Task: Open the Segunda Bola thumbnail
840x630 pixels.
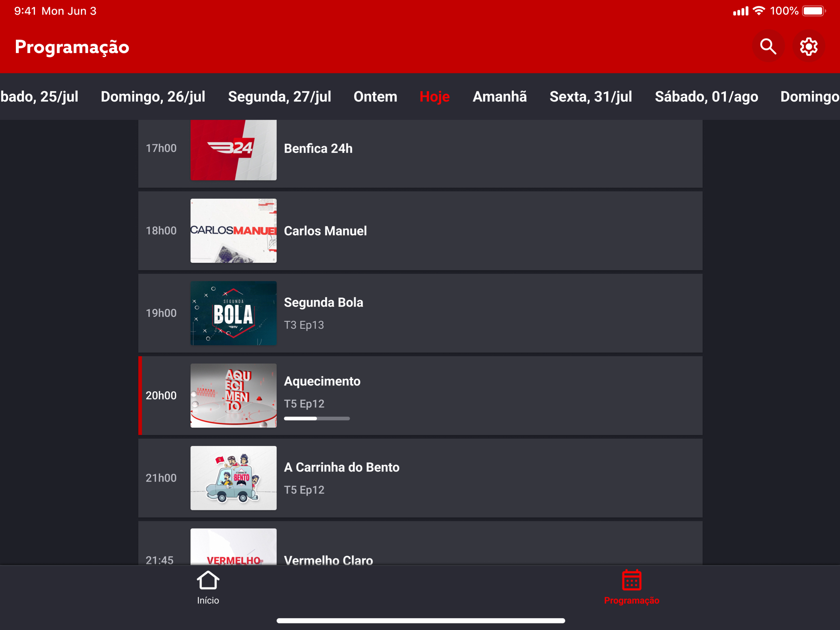Action: (x=233, y=313)
